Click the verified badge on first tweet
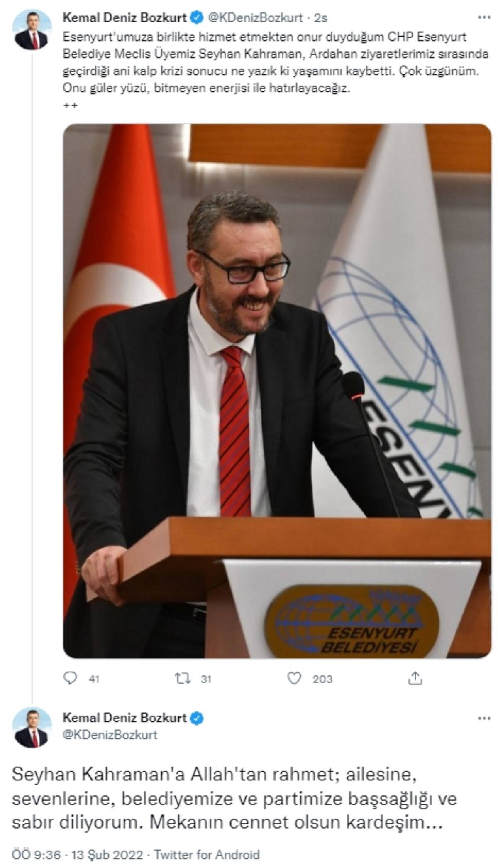498x868 pixels. [197, 17]
